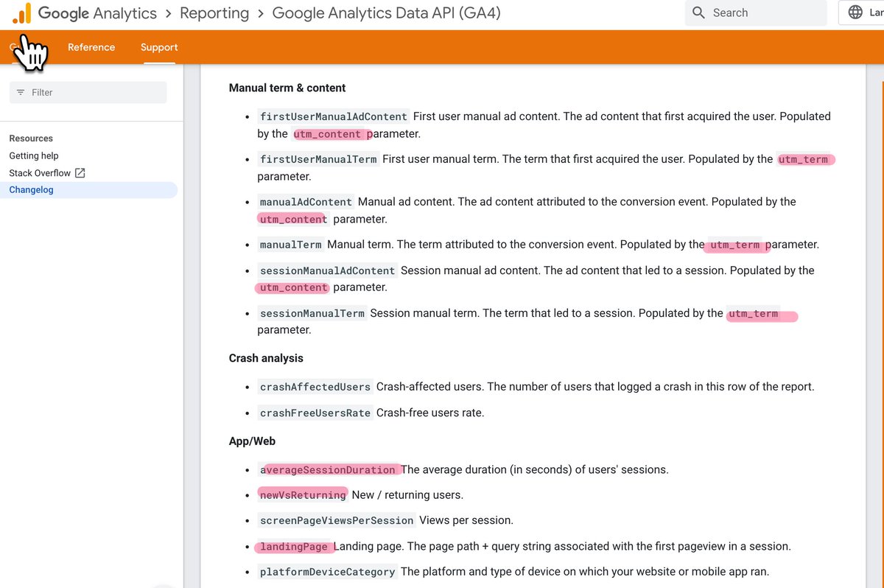Click the crashFreeUsersRate code term
Viewport: 884px width, 588px height.
pos(315,413)
